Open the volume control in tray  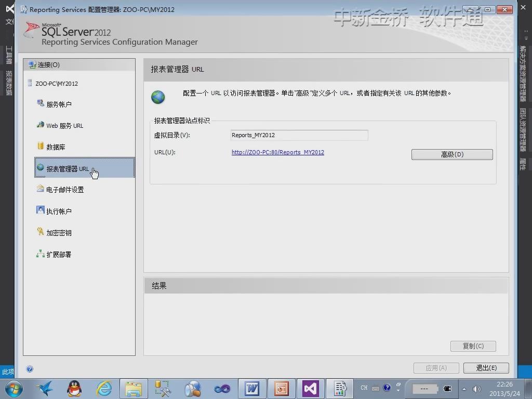coord(477,389)
